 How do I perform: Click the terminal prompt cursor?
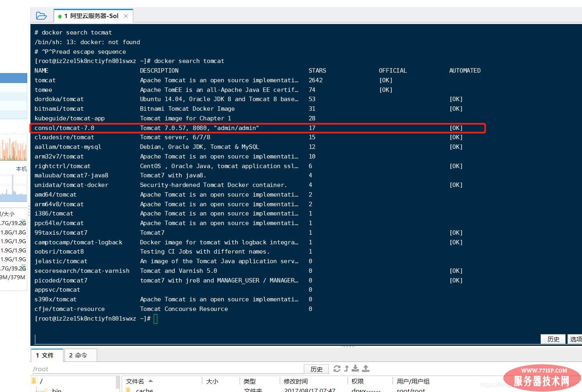coord(155,319)
